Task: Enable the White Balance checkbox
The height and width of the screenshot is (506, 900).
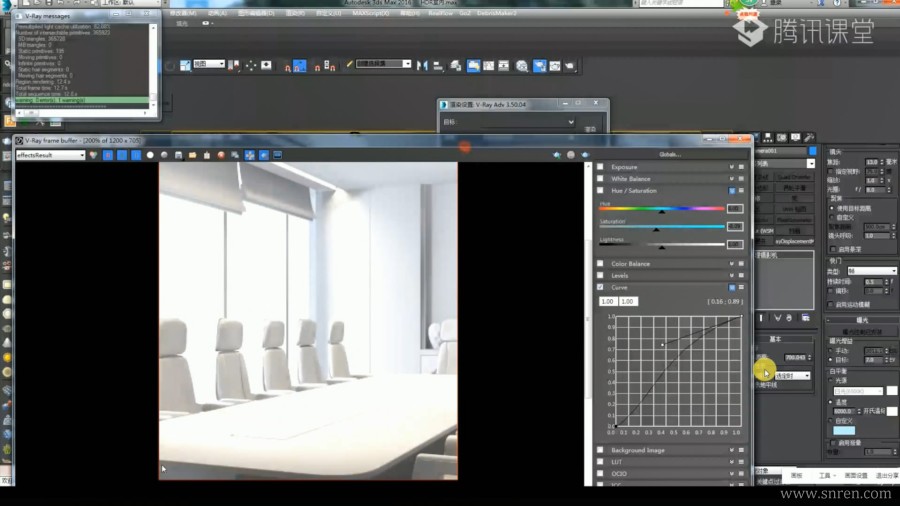Action: (x=600, y=178)
